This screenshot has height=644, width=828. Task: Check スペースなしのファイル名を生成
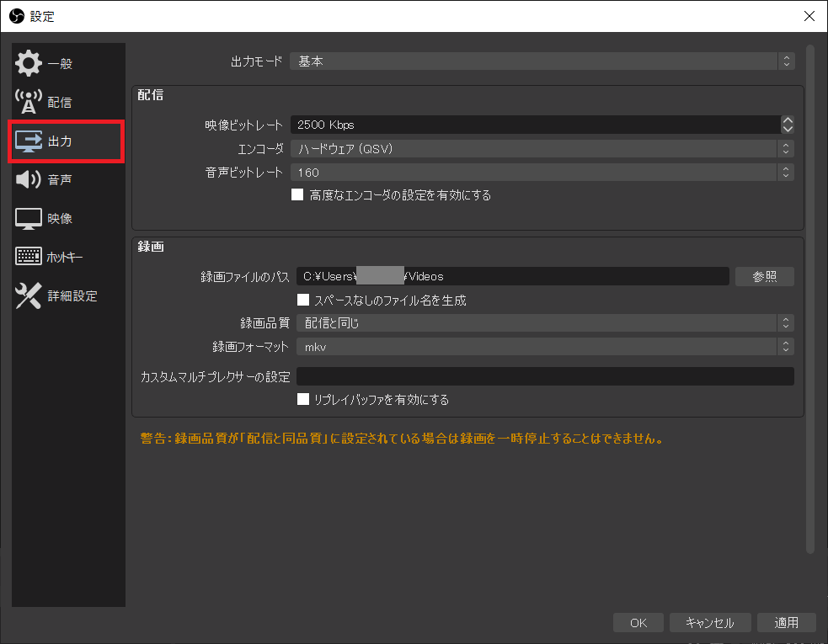click(303, 300)
